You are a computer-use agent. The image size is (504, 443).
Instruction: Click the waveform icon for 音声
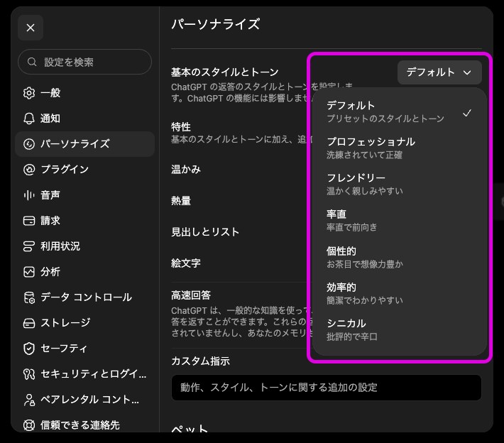click(x=29, y=195)
